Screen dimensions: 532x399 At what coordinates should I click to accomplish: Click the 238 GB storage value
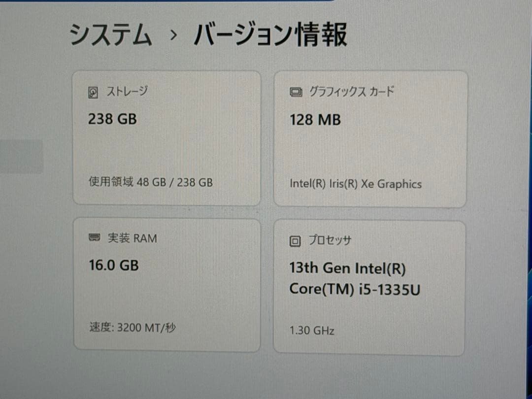pyautogui.click(x=111, y=119)
